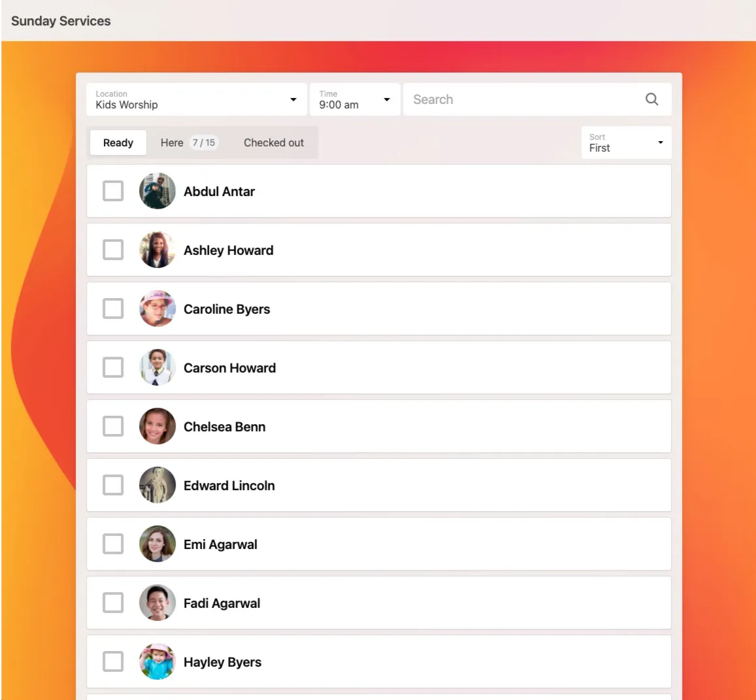Click the name Emi Agarwal
756x700 pixels.
[220, 544]
